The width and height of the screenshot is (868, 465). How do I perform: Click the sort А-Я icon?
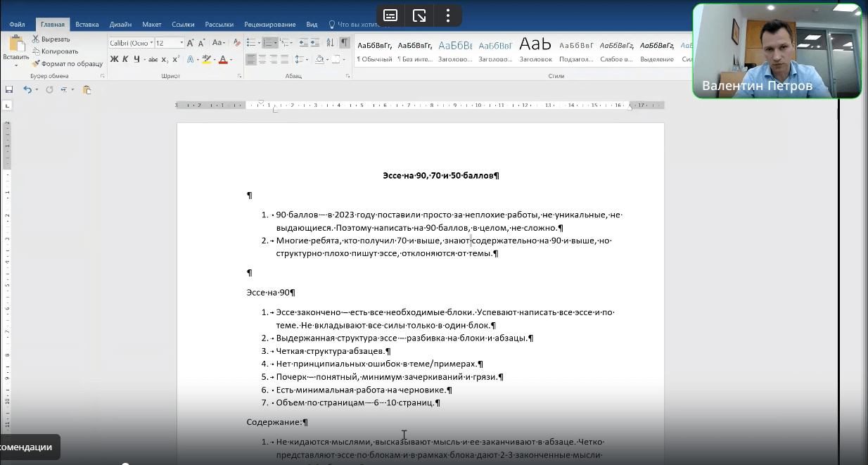331,43
